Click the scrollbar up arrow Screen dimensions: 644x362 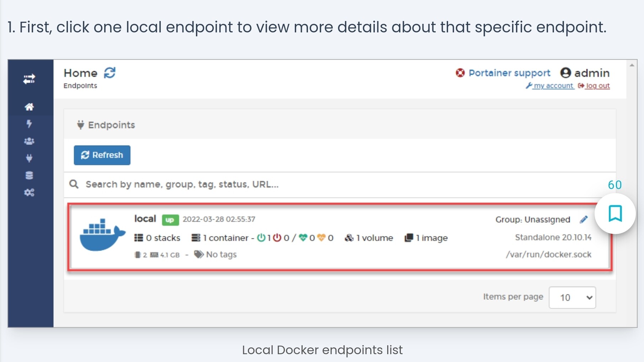coord(632,65)
